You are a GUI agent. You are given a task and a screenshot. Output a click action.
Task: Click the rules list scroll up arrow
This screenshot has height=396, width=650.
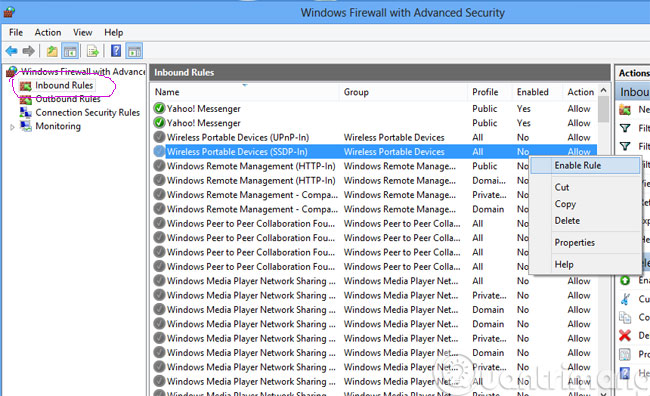coord(604,90)
